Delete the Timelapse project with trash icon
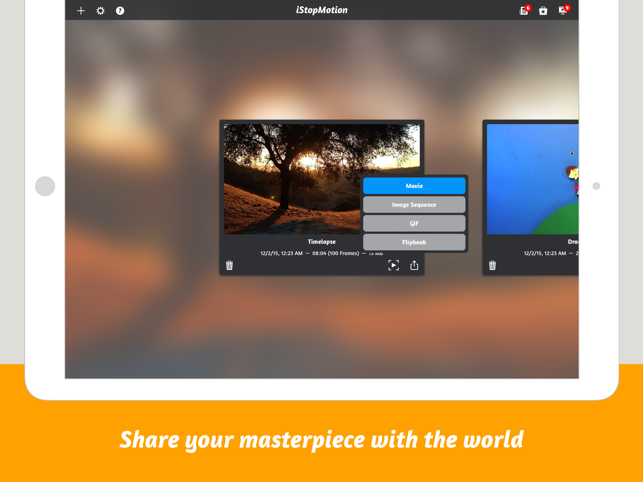The width and height of the screenshot is (643, 482). click(230, 266)
